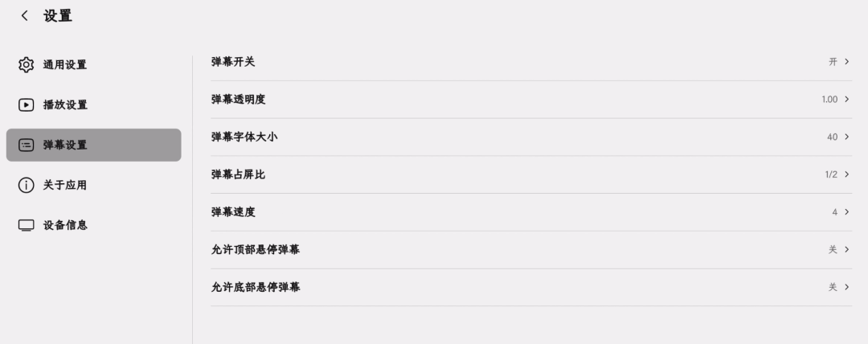868x344 pixels.
Task: Click the danmaku icon for 弹幕设置
Action: (27, 145)
